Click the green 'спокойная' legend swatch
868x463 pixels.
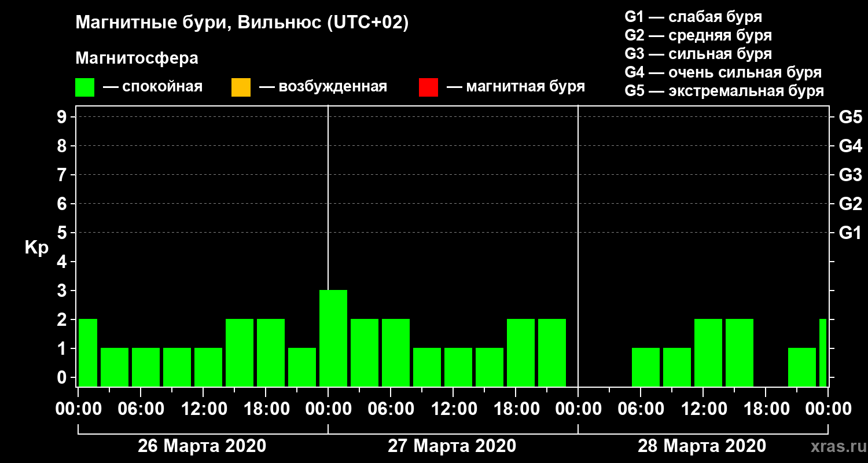tap(85, 87)
